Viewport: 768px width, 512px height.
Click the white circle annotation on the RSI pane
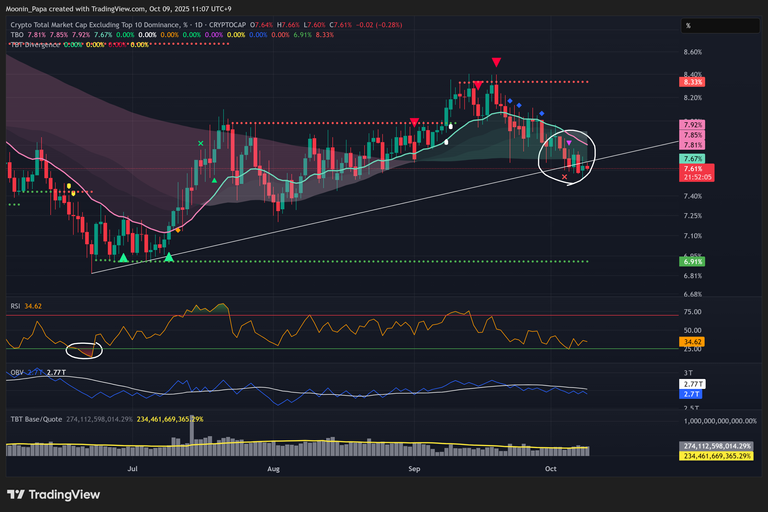point(85,350)
